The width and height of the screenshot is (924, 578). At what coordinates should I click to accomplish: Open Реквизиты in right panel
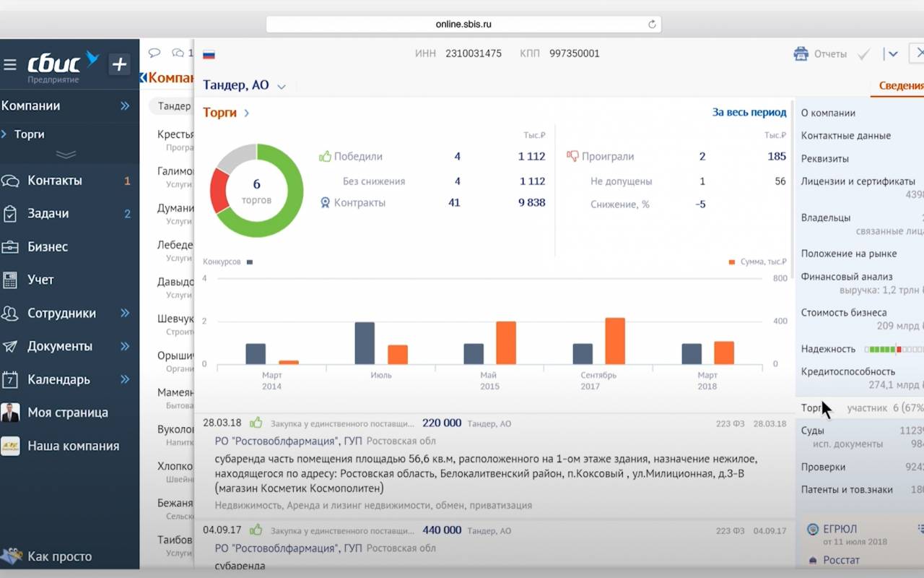[x=825, y=159]
